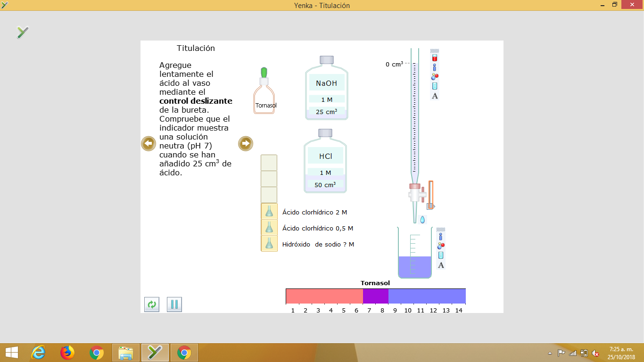The width and height of the screenshot is (644, 362).
Task: Pick flask icon for Ácido clorhídrico 2 M
Action: [x=269, y=211]
